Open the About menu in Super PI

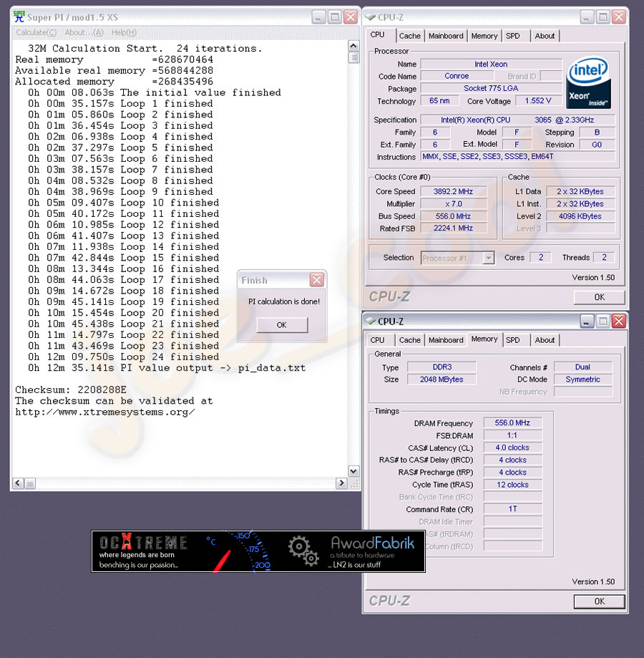(x=84, y=32)
